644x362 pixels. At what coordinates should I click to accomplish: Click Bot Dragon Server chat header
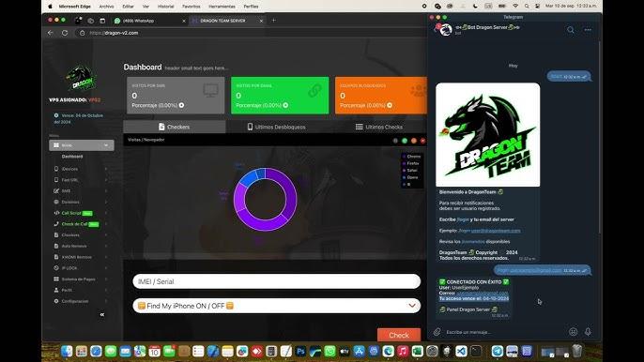coord(487,27)
